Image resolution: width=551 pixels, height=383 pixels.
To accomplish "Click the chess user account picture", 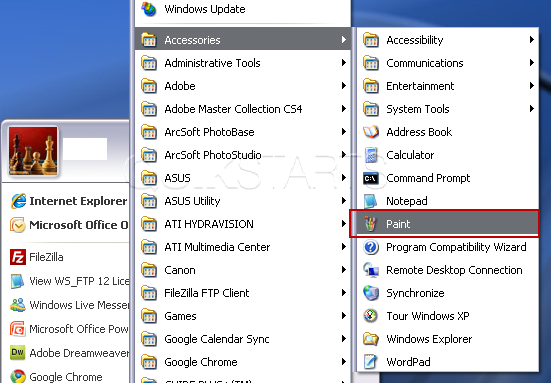I will (x=33, y=151).
